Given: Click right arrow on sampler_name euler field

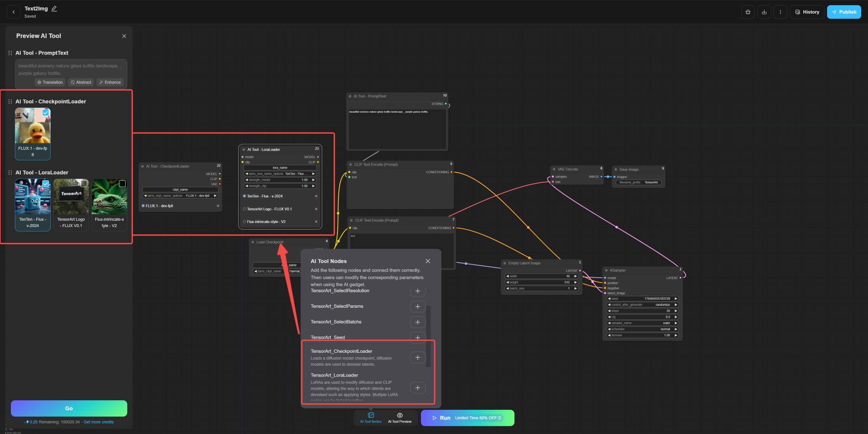Looking at the screenshot, I should click(x=676, y=323).
